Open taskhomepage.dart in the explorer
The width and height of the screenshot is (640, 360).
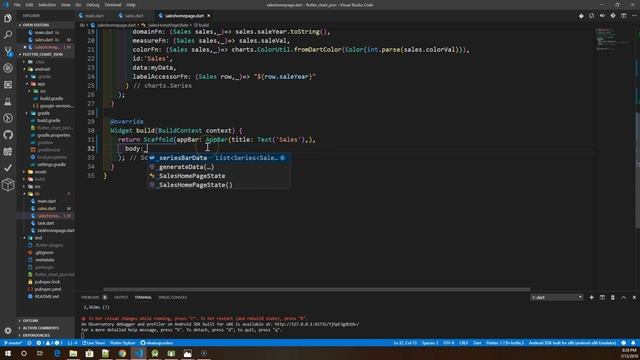[56, 231]
